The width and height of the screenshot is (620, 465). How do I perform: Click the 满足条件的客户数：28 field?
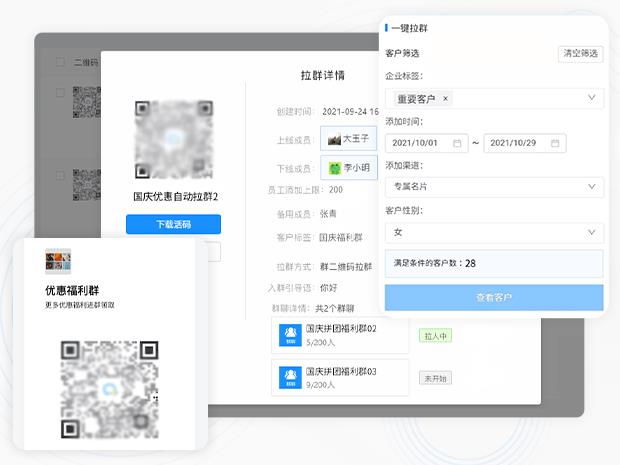pyautogui.click(x=494, y=263)
